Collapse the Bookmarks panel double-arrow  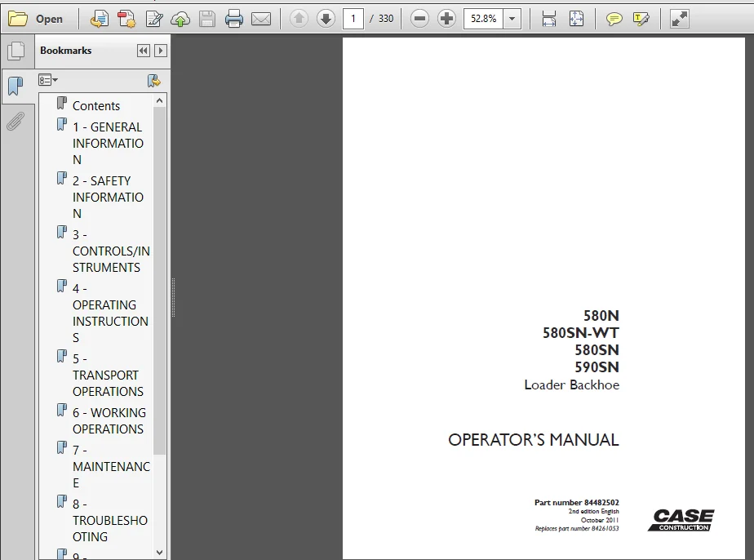pyautogui.click(x=144, y=51)
